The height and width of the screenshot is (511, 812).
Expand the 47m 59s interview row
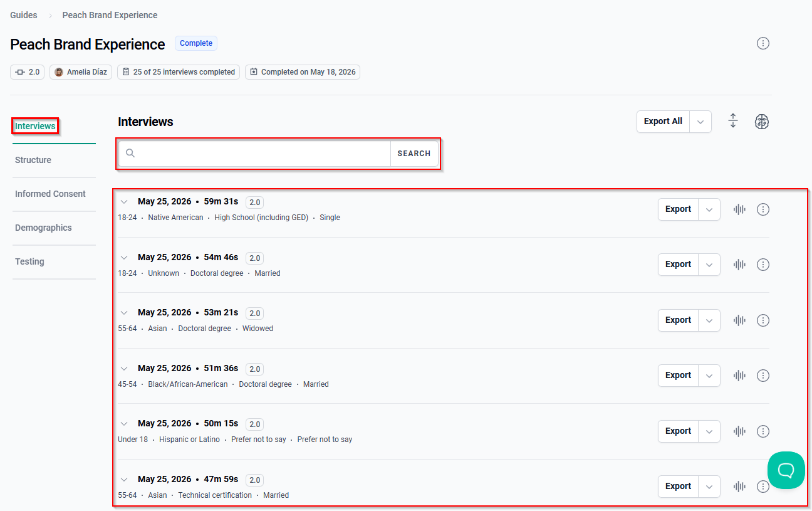coord(124,480)
